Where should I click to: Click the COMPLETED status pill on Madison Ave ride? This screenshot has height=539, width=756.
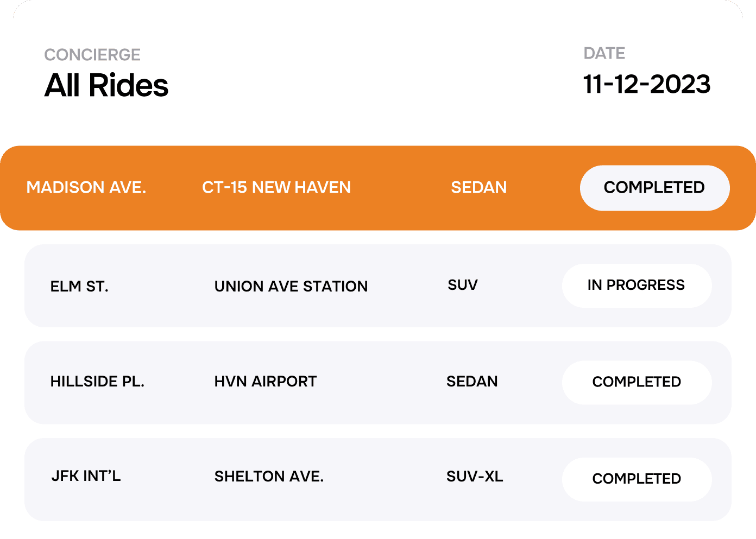pyautogui.click(x=654, y=188)
